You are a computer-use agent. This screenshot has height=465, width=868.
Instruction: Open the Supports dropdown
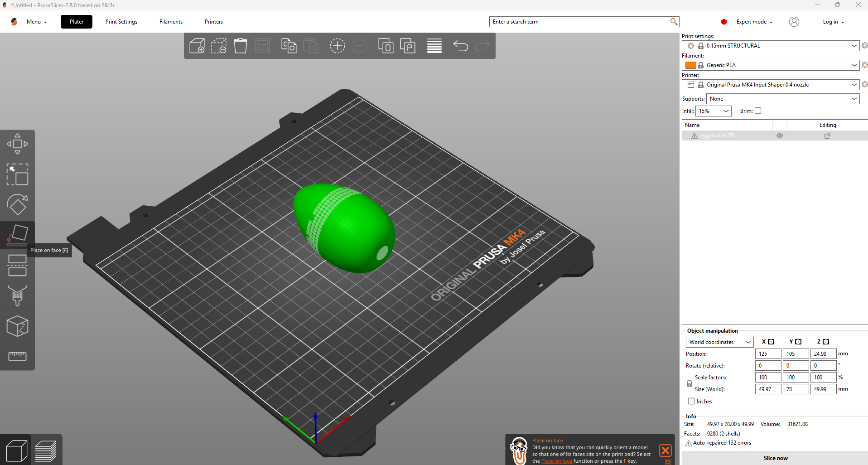pyautogui.click(x=782, y=99)
